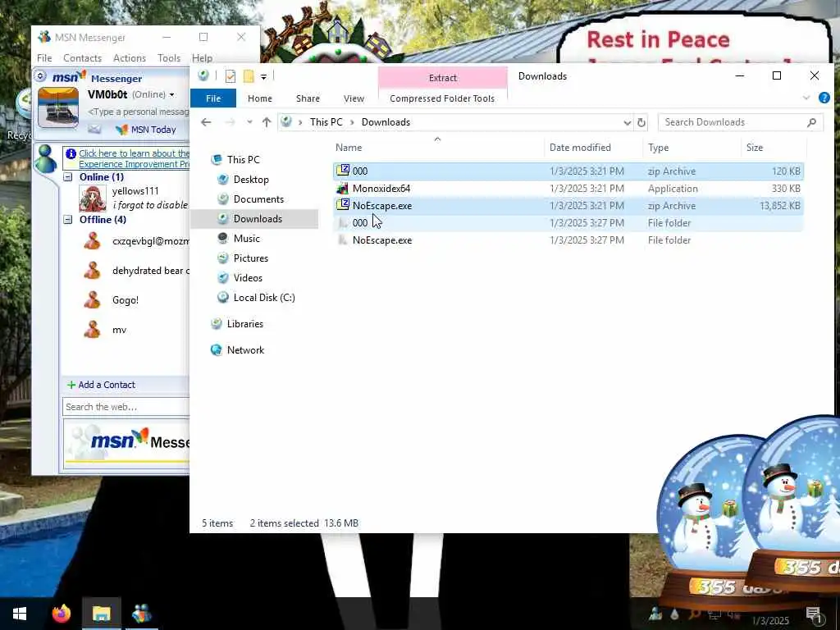Open the recent locations dropdown arrow
The height and width of the screenshot is (630, 840).
[249, 122]
